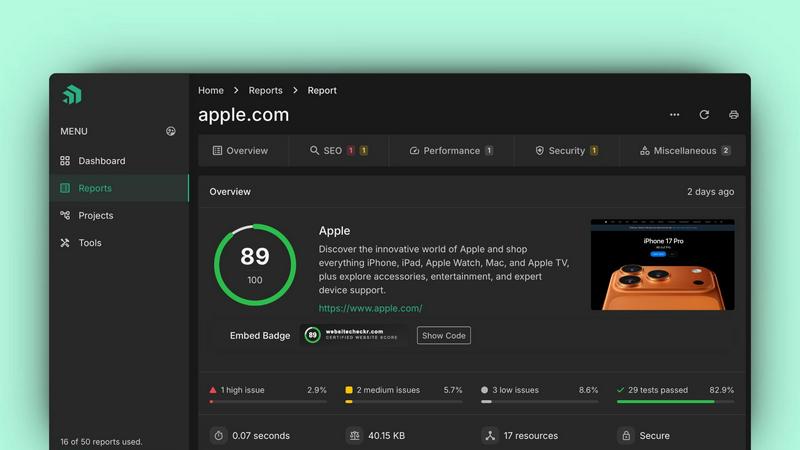
Task: Toggle the theme icon beside MENU
Action: coord(171,131)
